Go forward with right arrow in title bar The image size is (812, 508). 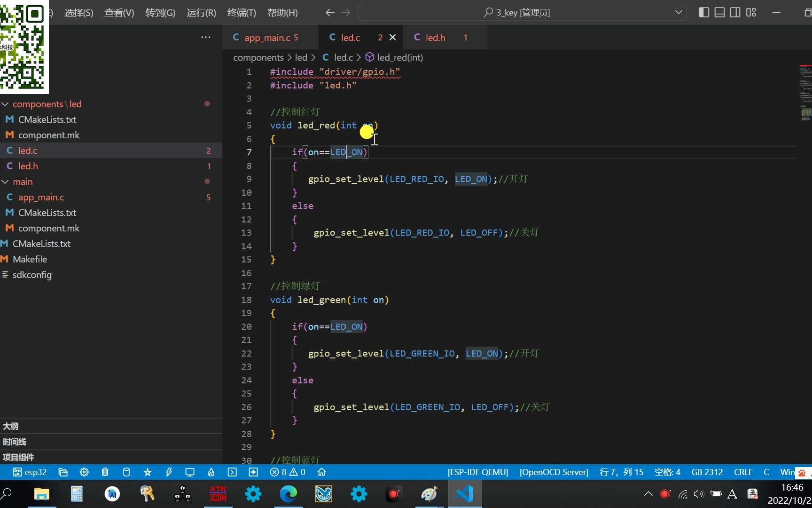coord(345,13)
